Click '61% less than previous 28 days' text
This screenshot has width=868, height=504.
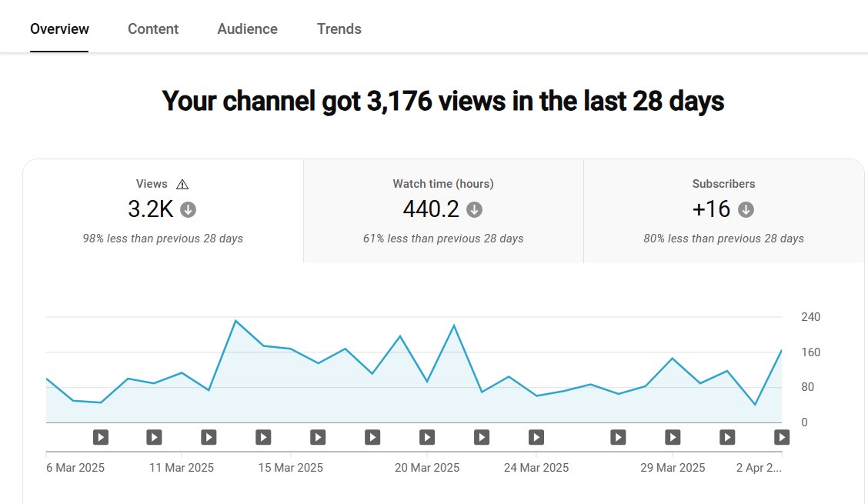tap(443, 239)
